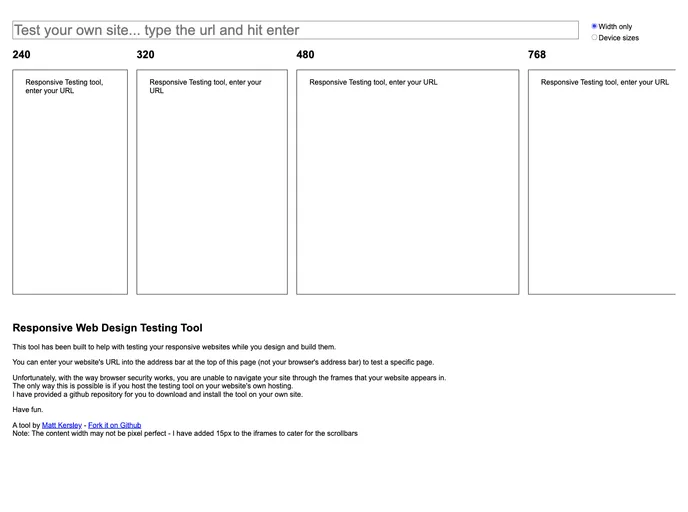Image resolution: width=688 pixels, height=512 pixels.
Task: Click the line starting 'Unfortunately, with the way'
Action: point(229,378)
